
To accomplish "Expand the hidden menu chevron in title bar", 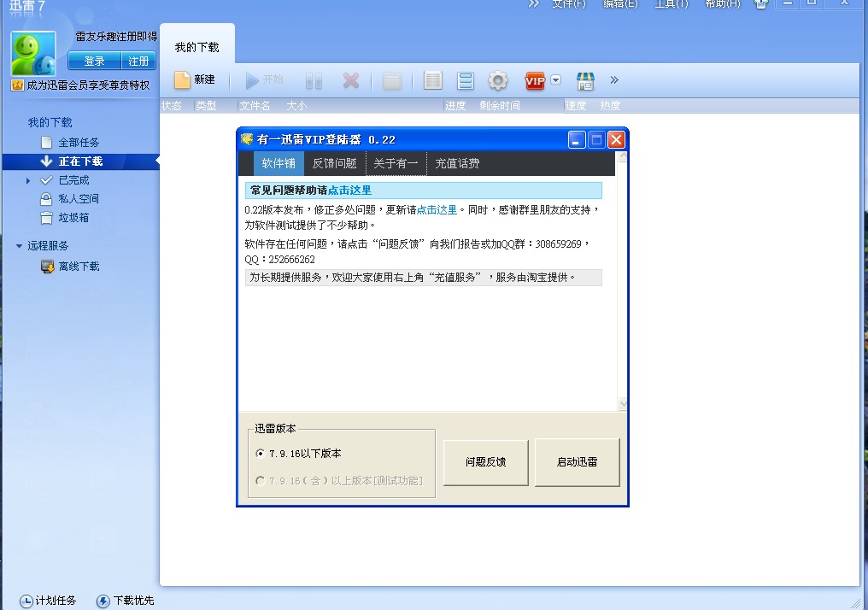I will (533, 4).
